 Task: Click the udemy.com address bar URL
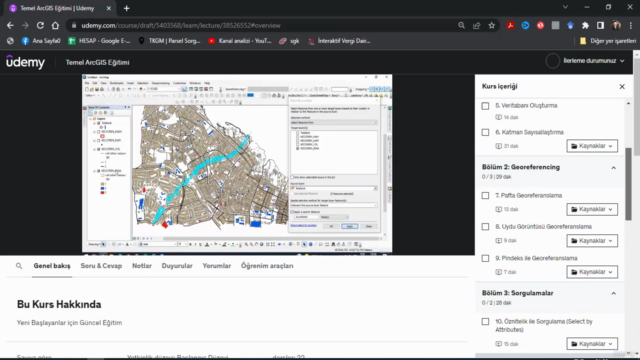pyautogui.click(x=181, y=25)
